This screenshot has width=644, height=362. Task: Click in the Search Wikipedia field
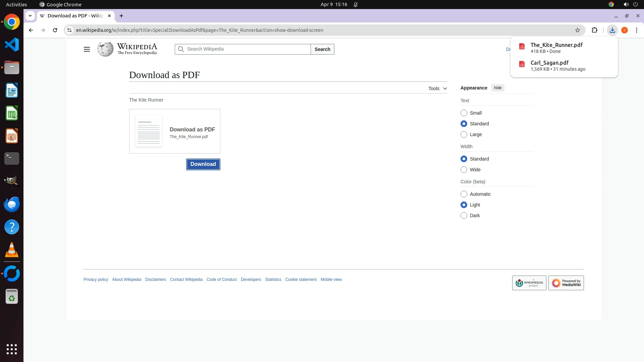tap(247, 49)
